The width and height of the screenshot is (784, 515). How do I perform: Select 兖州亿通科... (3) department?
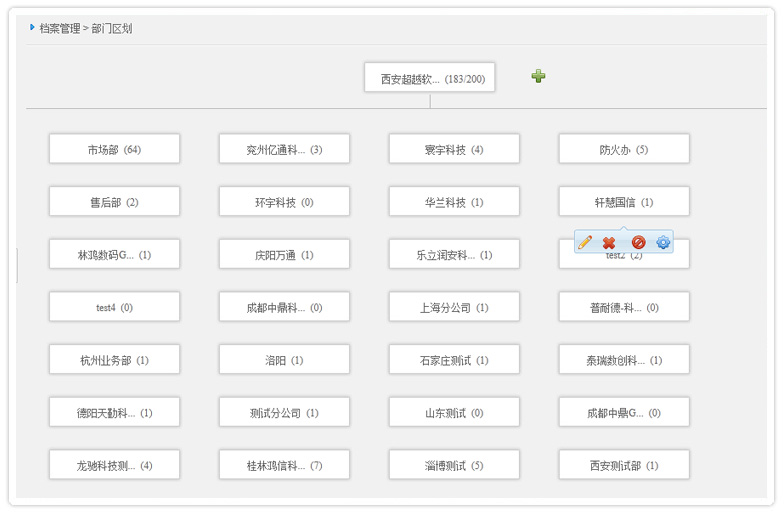284,148
